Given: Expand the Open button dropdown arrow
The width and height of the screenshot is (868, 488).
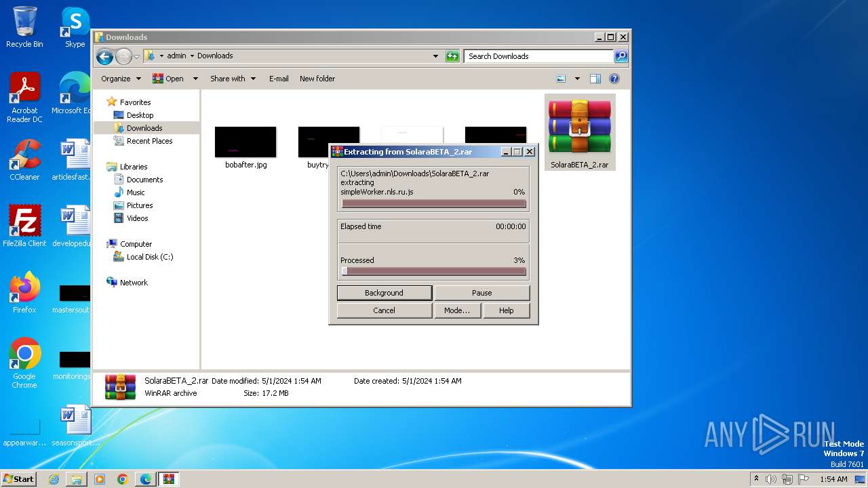Looking at the screenshot, I should click(195, 79).
